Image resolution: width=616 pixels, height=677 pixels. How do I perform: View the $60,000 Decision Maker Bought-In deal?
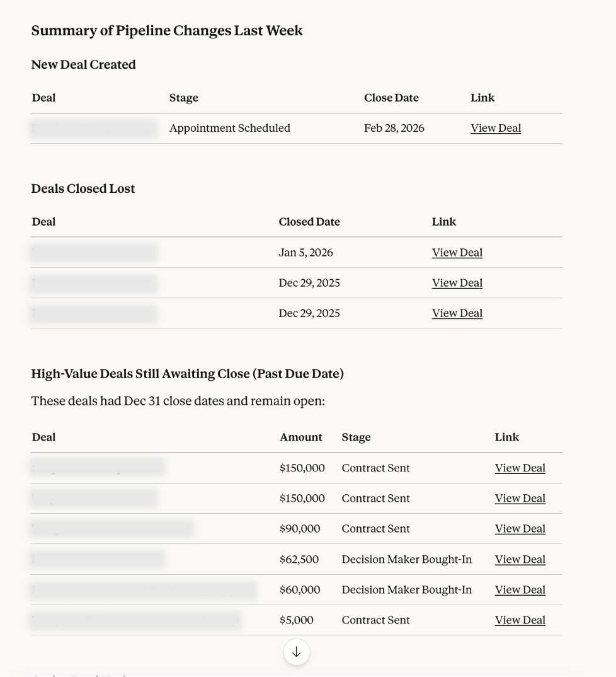(520, 590)
